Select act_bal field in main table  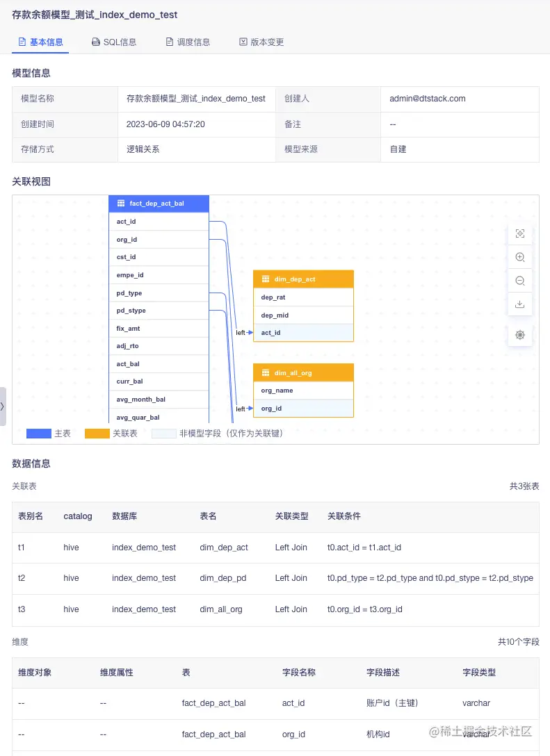pyautogui.click(x=159, y=363)
